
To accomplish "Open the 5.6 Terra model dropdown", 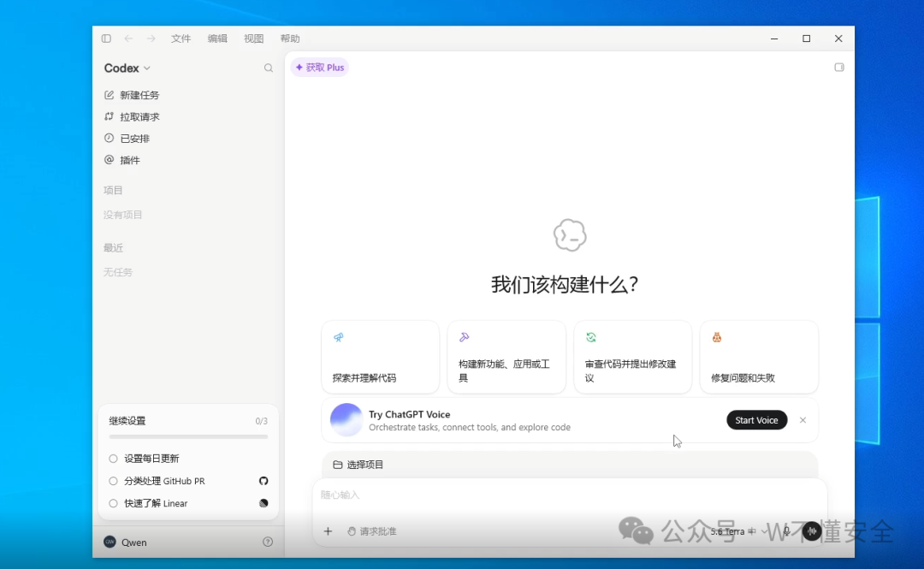I will (x=739, y=531).
